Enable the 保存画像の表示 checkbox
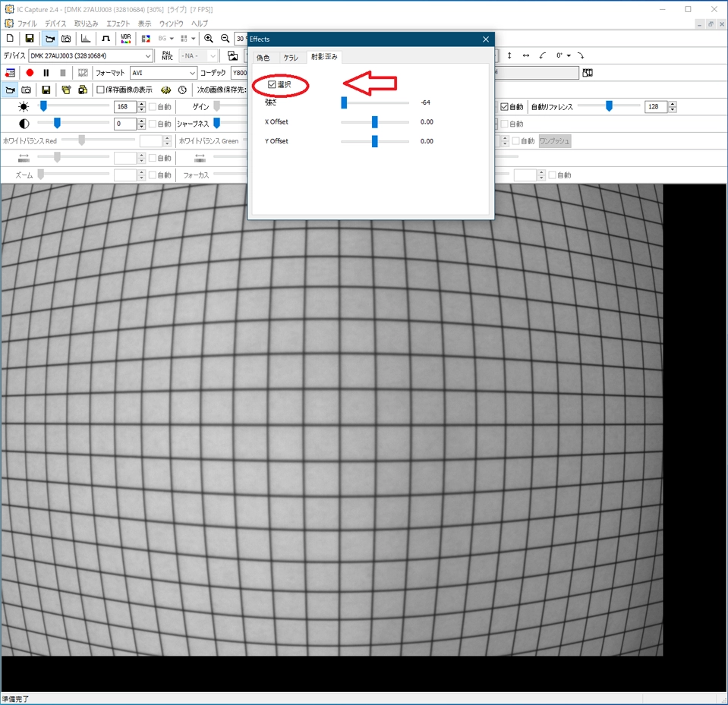Viewport: 728px width, 705px height. pos(100,90)
